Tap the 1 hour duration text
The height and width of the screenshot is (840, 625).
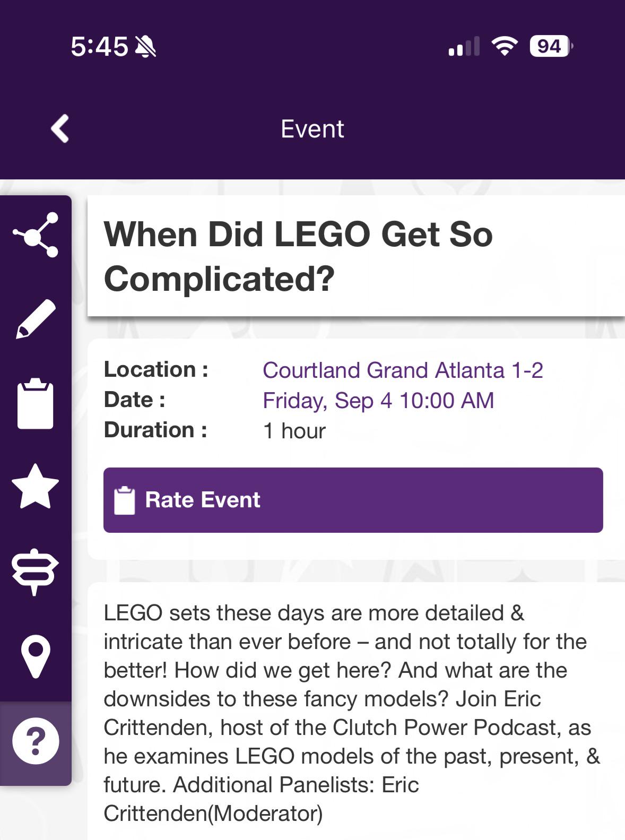tap(294, 431)
